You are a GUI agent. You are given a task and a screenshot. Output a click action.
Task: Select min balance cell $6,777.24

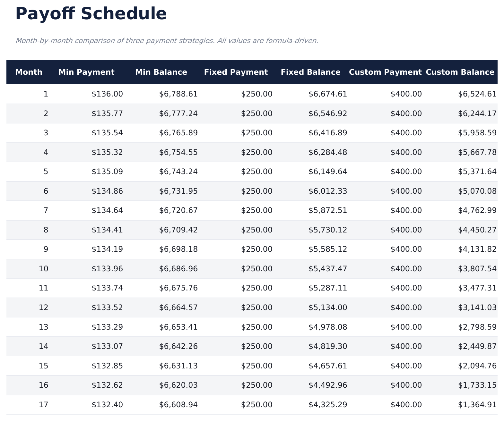[x=178, y=114]
